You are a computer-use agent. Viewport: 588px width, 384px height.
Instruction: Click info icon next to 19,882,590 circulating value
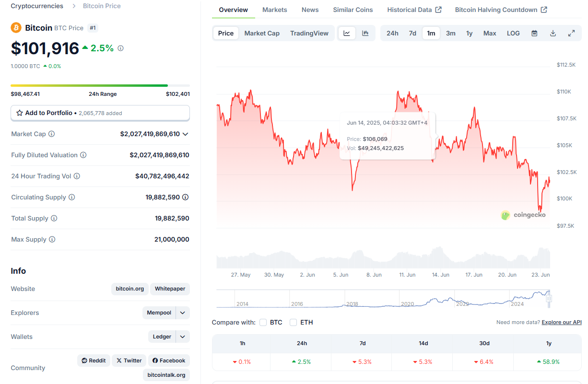pos(186,198)
